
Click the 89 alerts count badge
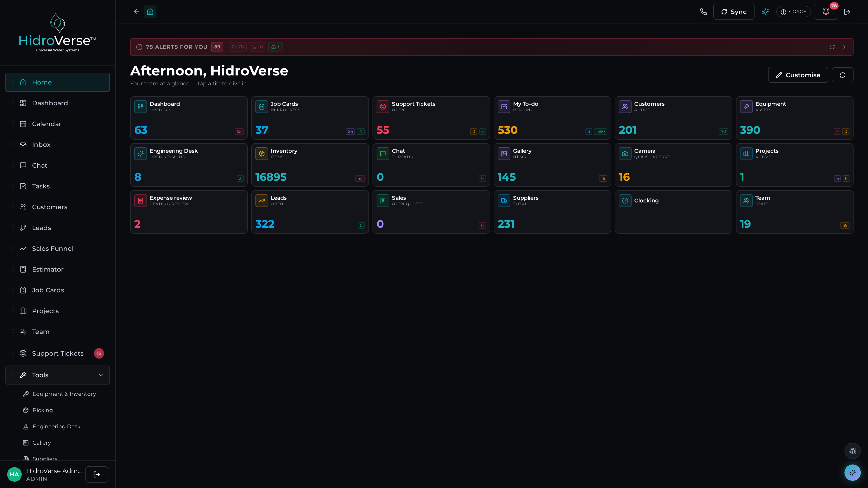coord(217,47)
